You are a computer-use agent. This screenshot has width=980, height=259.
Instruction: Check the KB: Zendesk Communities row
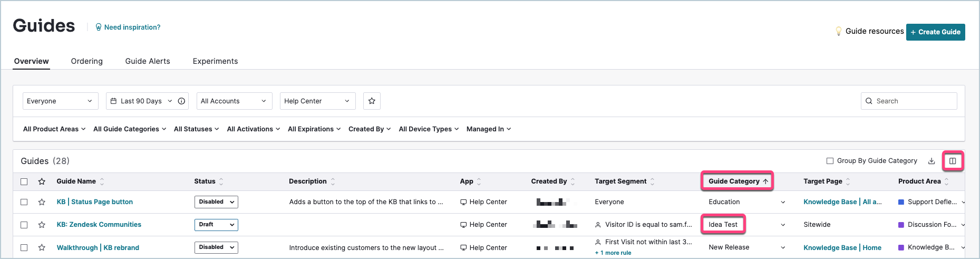(x=24, y=225)
